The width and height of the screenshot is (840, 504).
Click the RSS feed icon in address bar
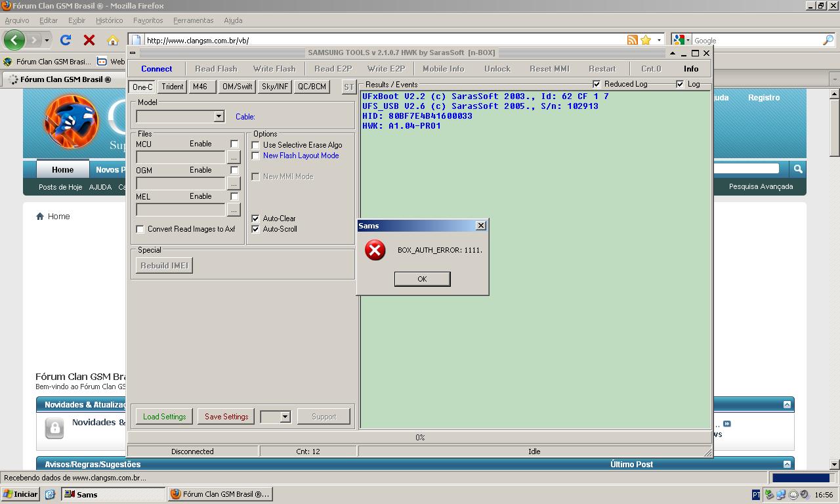(x=633, y=40)
